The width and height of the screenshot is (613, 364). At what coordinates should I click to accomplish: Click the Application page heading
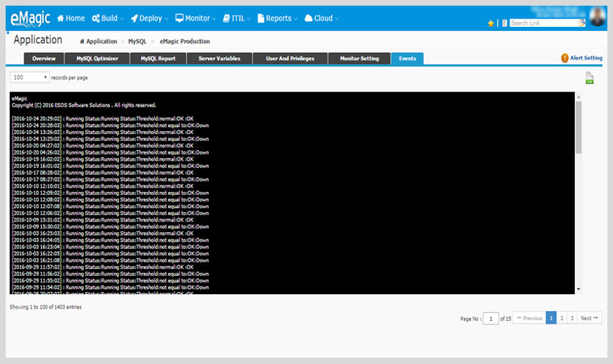38,40
